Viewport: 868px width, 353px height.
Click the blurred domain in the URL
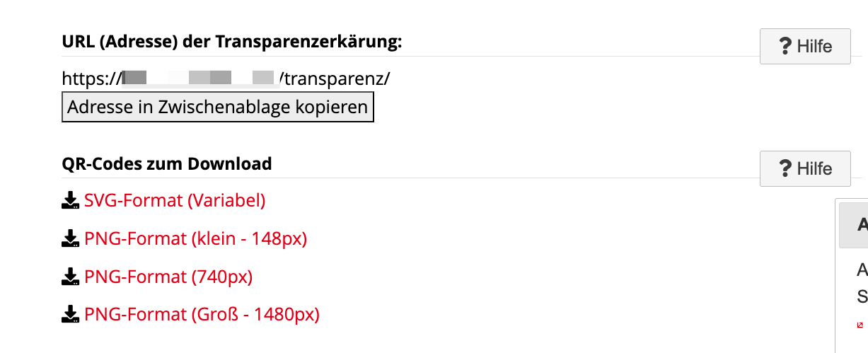coord(198,78)
